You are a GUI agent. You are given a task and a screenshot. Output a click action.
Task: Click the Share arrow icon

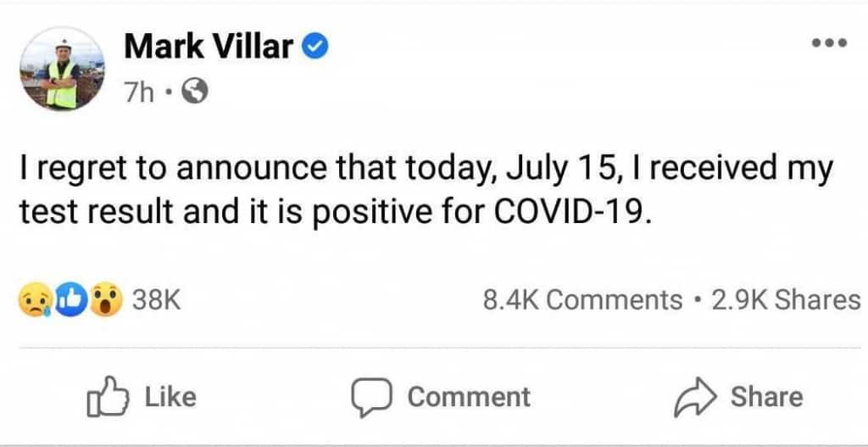(x=696, y=397)
